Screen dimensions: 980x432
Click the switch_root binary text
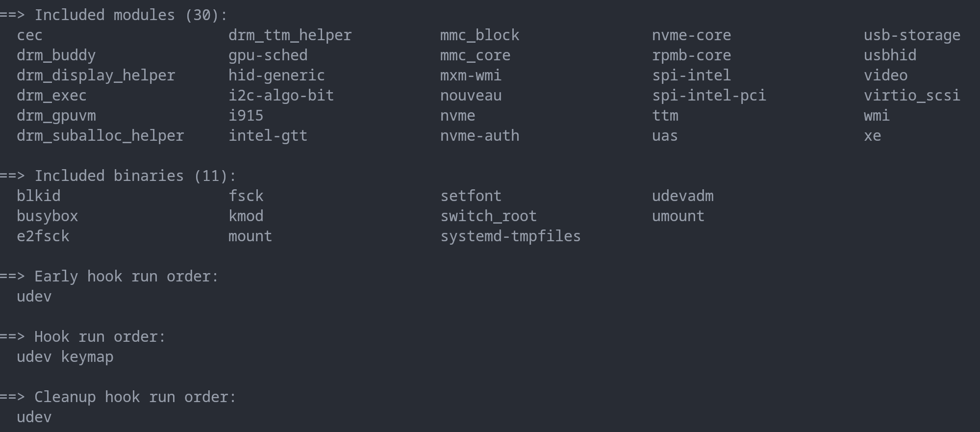[488, 216]
